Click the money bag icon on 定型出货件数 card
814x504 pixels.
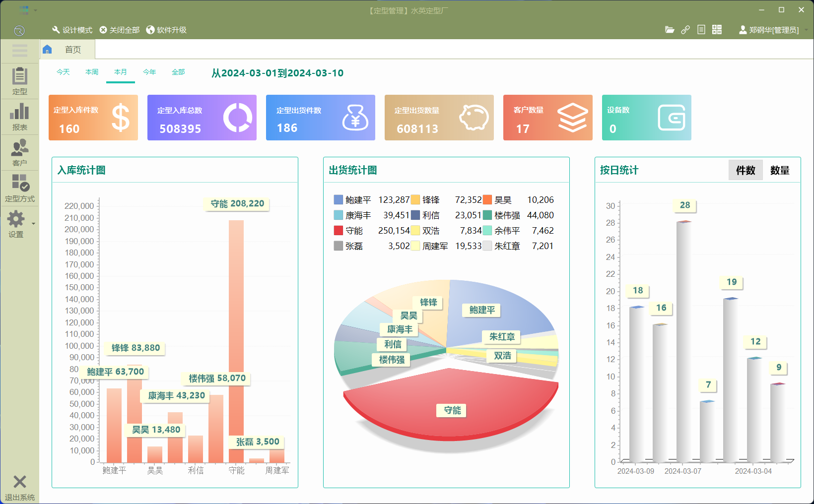[355, 118]
